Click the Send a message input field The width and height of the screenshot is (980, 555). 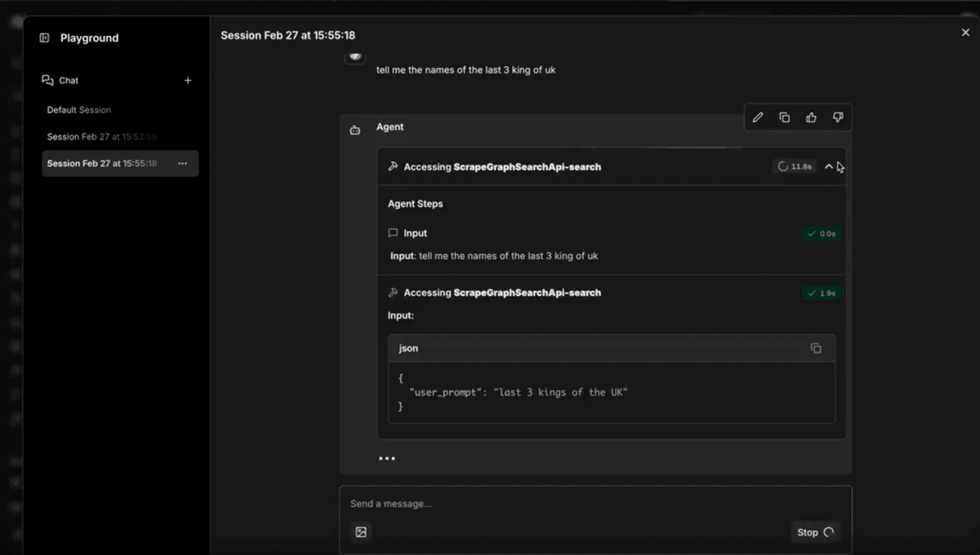[572, 504]
